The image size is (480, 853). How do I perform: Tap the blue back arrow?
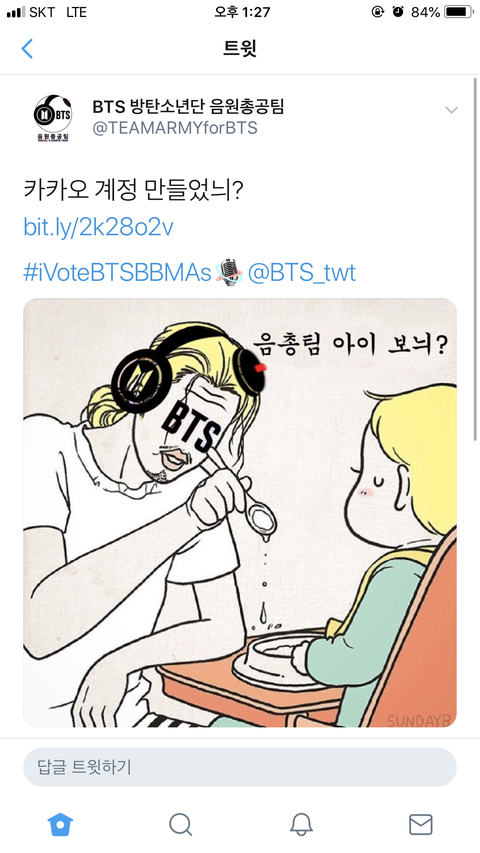[x=27, y=48]
